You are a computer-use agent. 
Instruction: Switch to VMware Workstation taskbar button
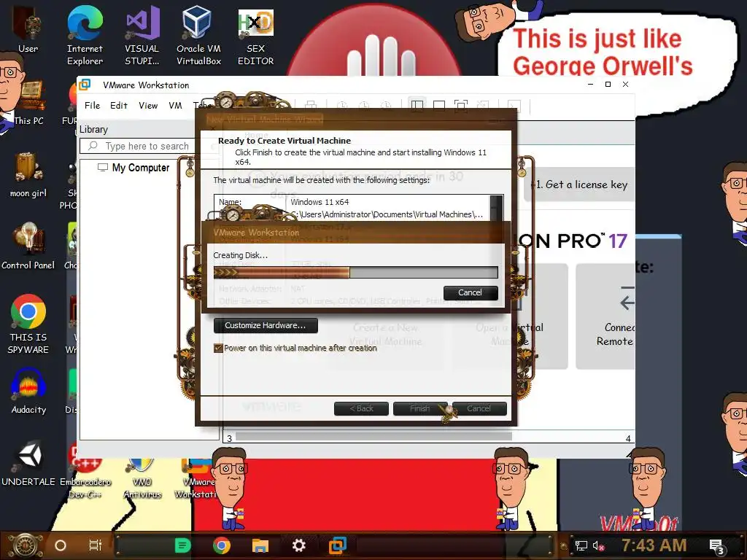point(337,545)
